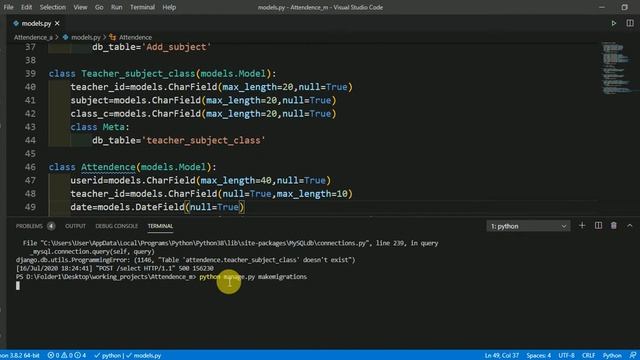This screenshot has height=360, width=640.
Task: Open the terminal selector dropdown '1: python'
Action: pyautogui.click(x=528, y=226)
